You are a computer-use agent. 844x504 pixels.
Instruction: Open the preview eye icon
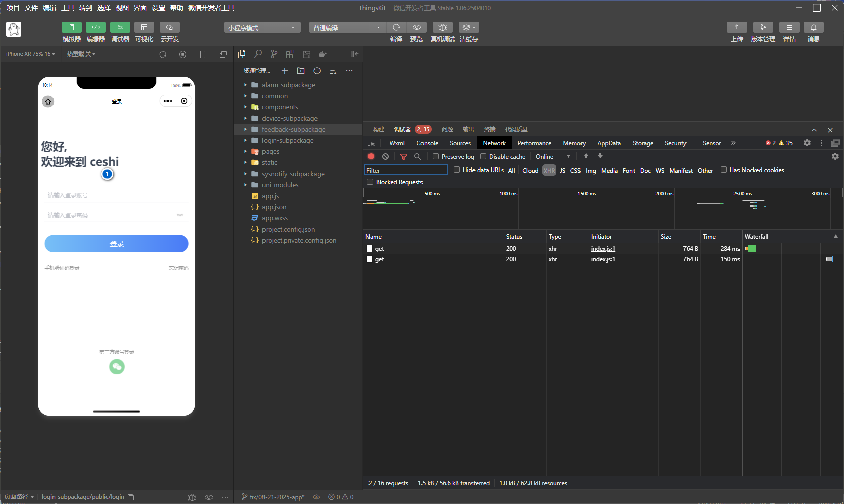[416, 27]
